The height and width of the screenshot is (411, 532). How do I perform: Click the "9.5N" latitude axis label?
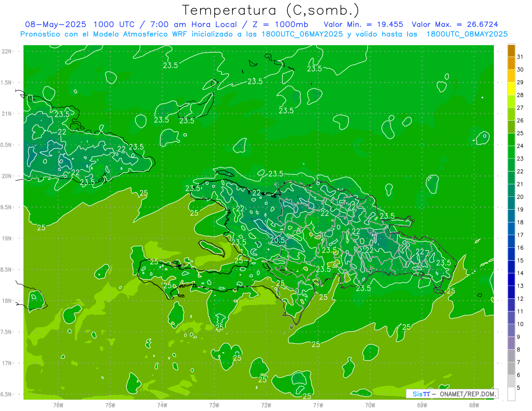6,207
